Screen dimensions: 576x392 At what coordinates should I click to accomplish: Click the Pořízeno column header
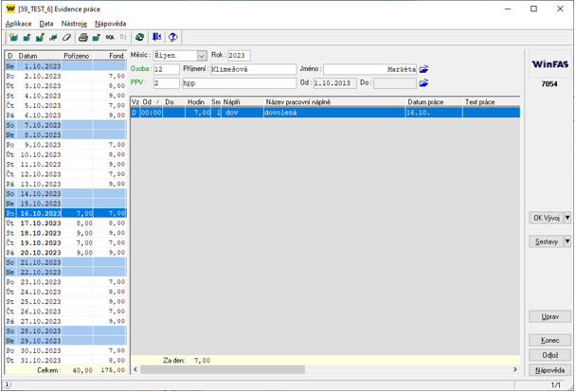point(77,56)
